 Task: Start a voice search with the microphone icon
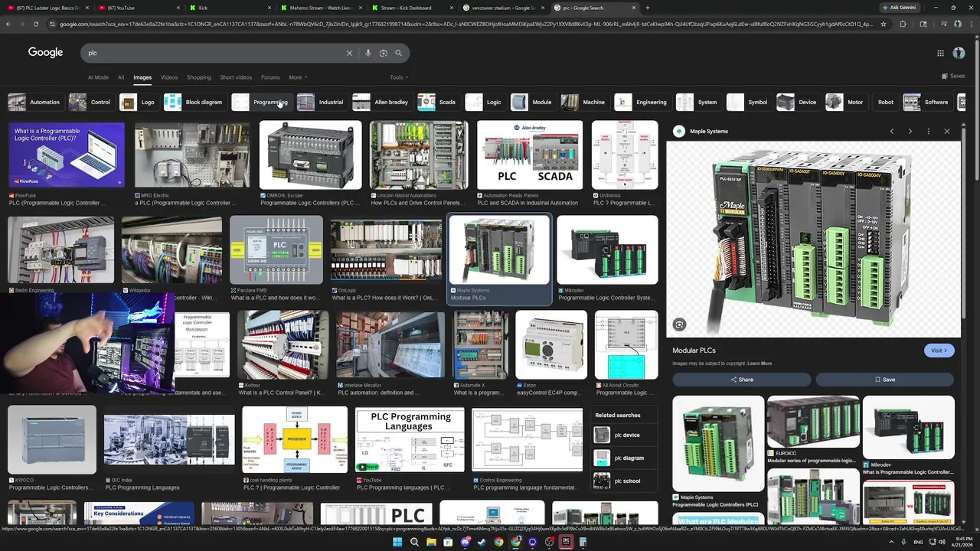(368, 53)
